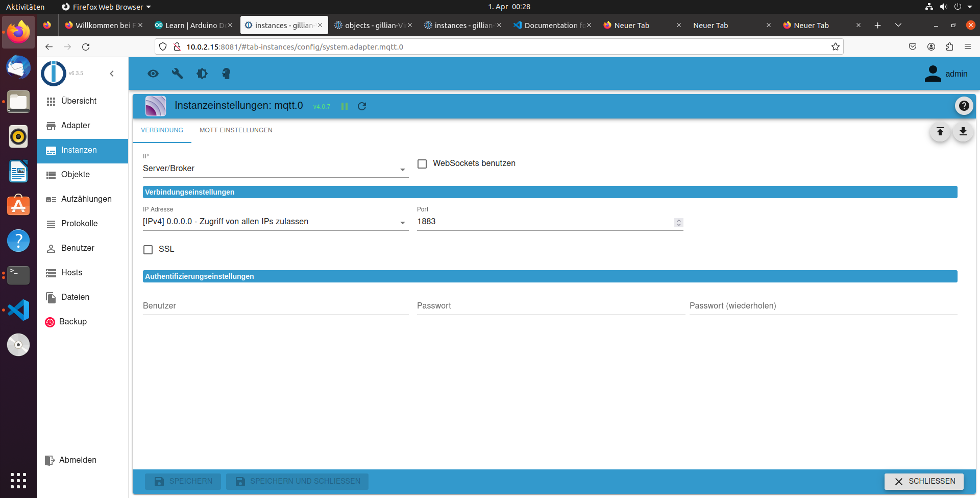Enable WebSockets benutzen checkbox

click(x=422, y=164)
